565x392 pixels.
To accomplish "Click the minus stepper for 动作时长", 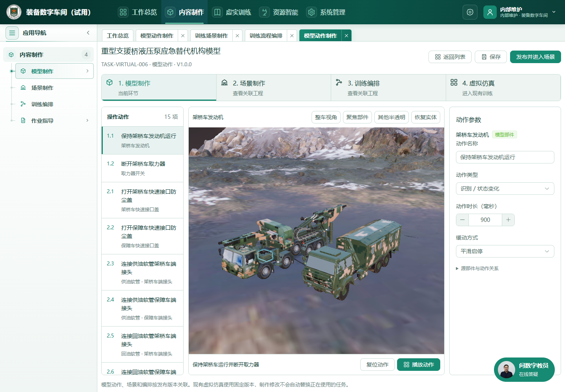I will point(463,220).
